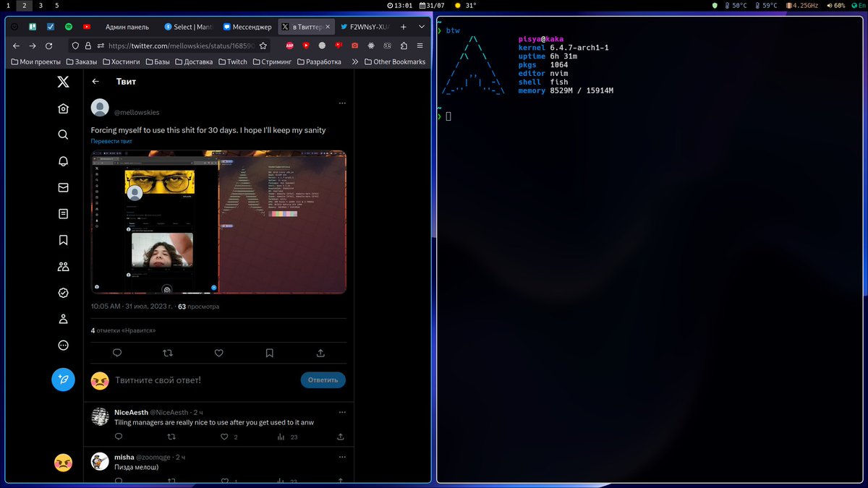868x488 pixels.
Task: Click browser back button
Action: 17,46
